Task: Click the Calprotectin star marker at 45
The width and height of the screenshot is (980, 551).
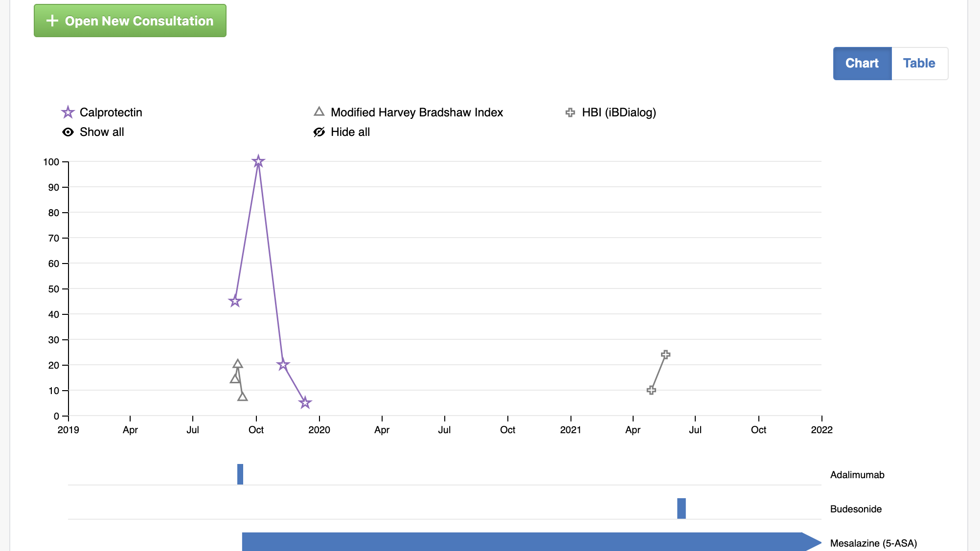Action: point(235,301)
